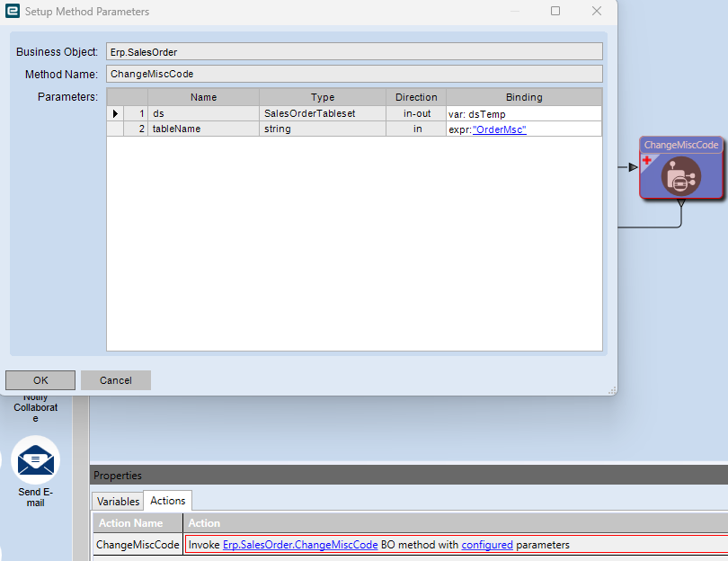Click the Action Name column header
This screenshot has width=728, height=561.
click(x=138, y=523)
